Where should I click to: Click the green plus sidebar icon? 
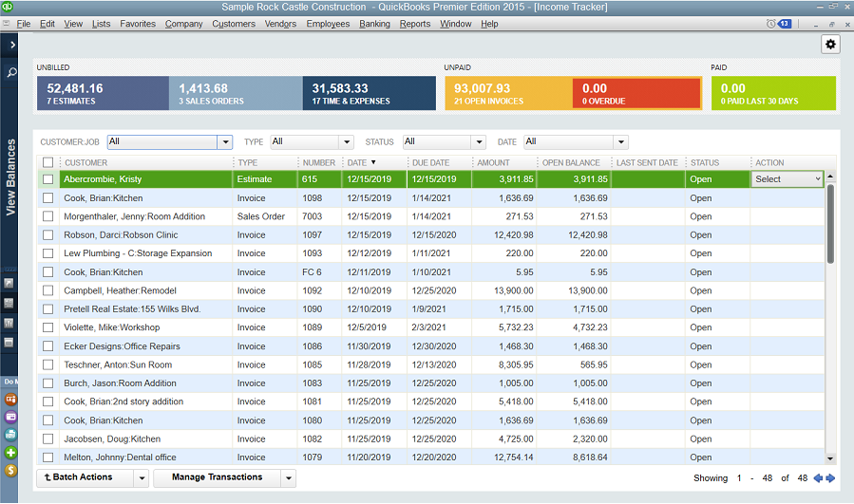click(x=10, y=453)
